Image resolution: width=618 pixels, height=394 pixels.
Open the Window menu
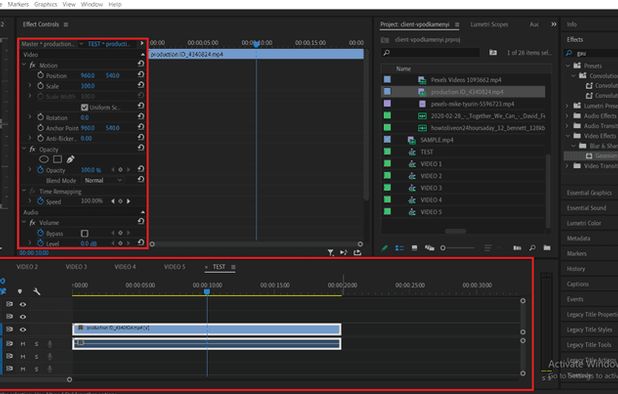click(91, 4)
